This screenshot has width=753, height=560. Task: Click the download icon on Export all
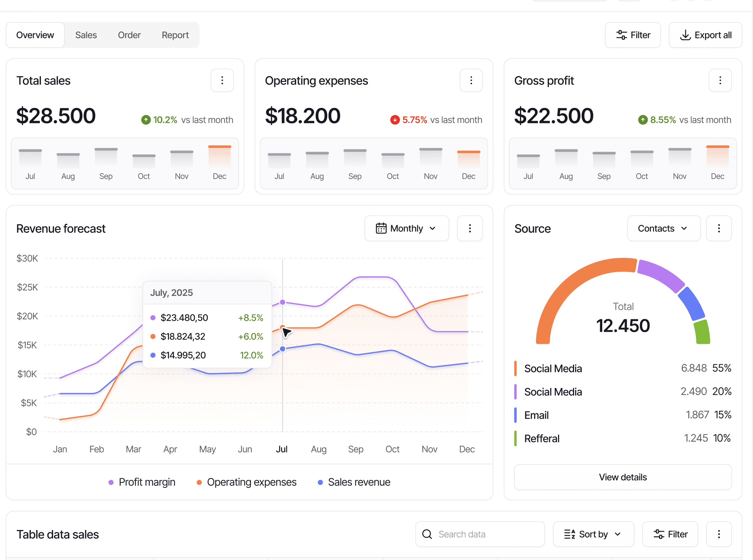pyautogui.click(x=685, y=35)
